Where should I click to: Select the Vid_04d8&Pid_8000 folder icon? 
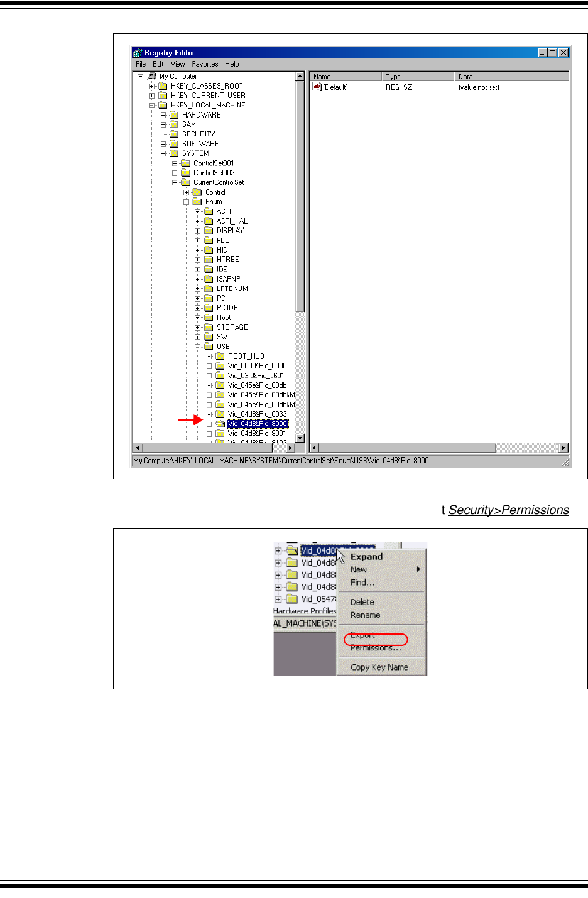click(220, 424)
